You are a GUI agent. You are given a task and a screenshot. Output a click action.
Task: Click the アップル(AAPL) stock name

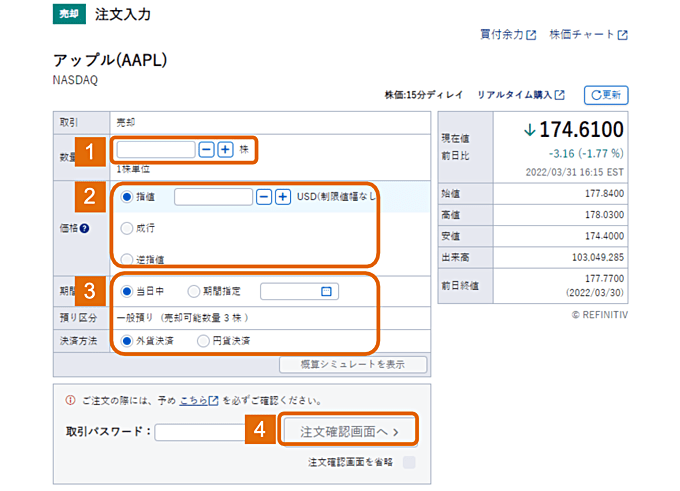(110, 60)
